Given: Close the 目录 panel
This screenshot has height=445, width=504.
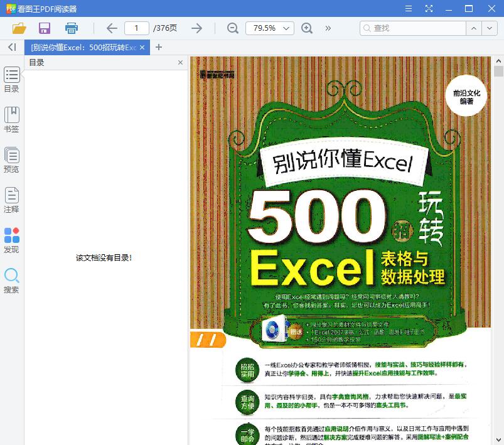Looking at the screenshot, I should pos(180,63).
